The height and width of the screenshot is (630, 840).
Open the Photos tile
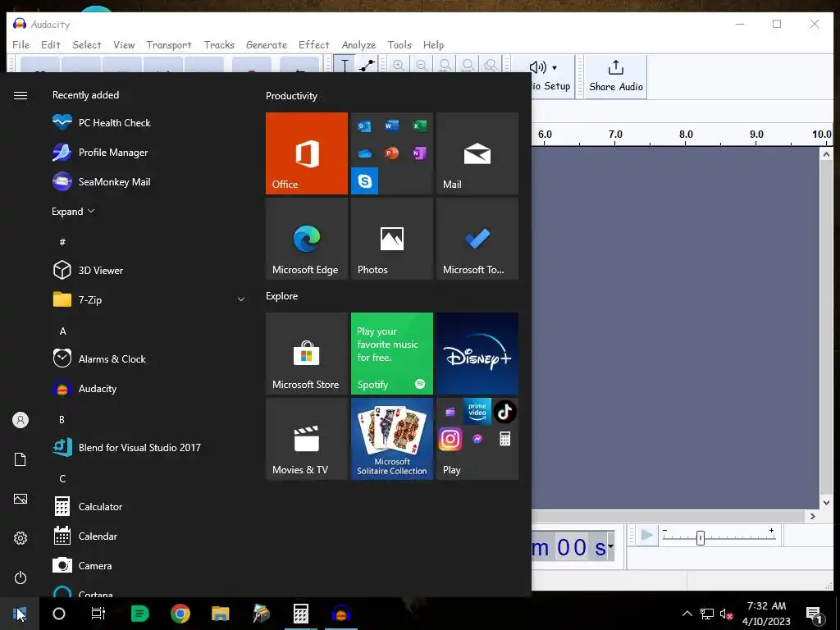(392, 239)
